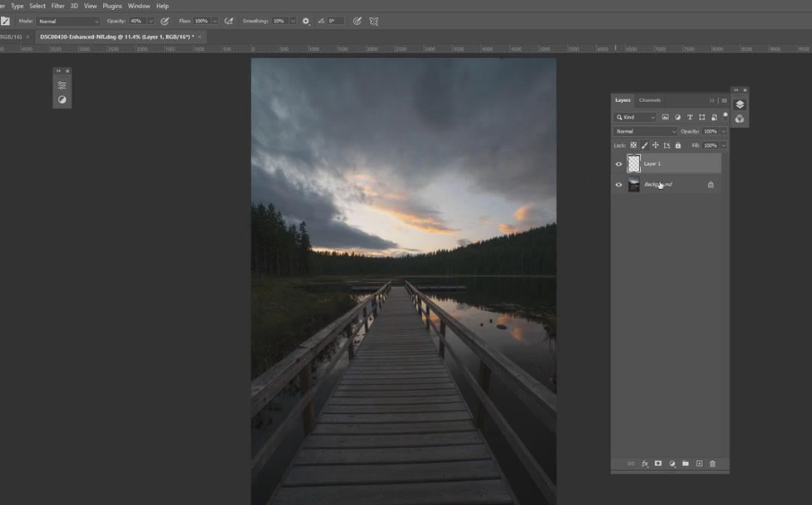
Task: Expand the layer blend mode Normal dropdown
Action: coord(645,132)
